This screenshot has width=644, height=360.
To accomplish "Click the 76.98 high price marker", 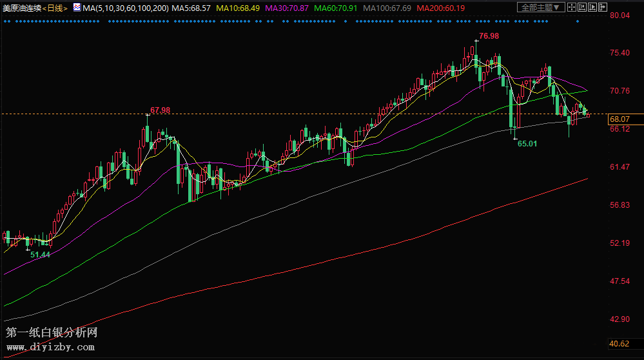I will click(489, 35).
